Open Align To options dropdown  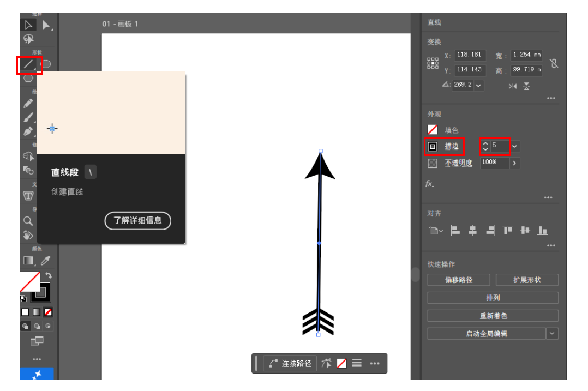(x=436, y=231)
